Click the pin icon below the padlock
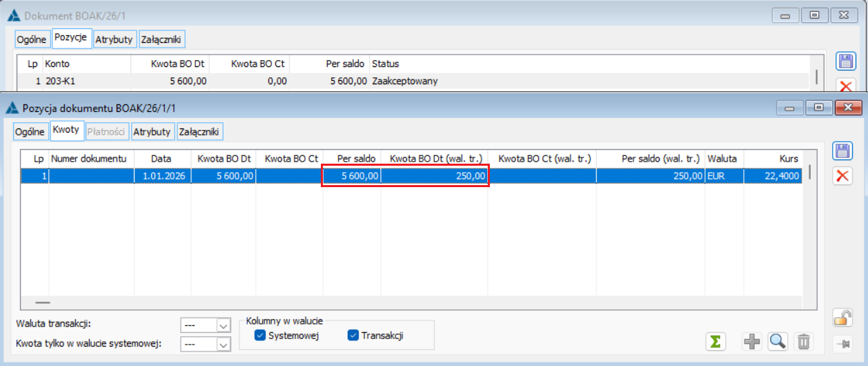 842,343
